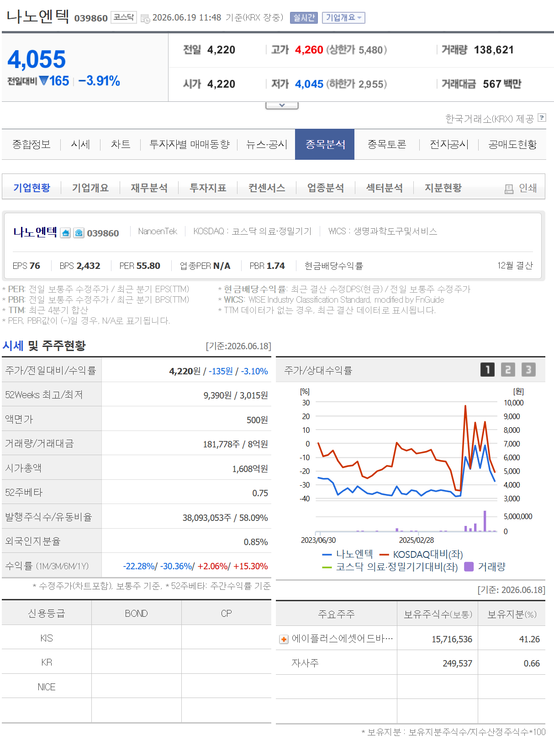Switch chart to view 1

pos(487,369)
